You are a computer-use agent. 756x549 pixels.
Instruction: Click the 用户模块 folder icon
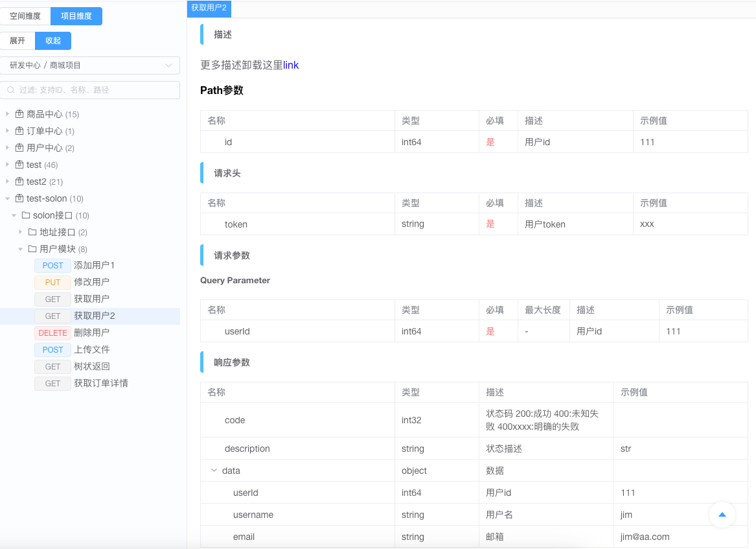click(32, 249)
